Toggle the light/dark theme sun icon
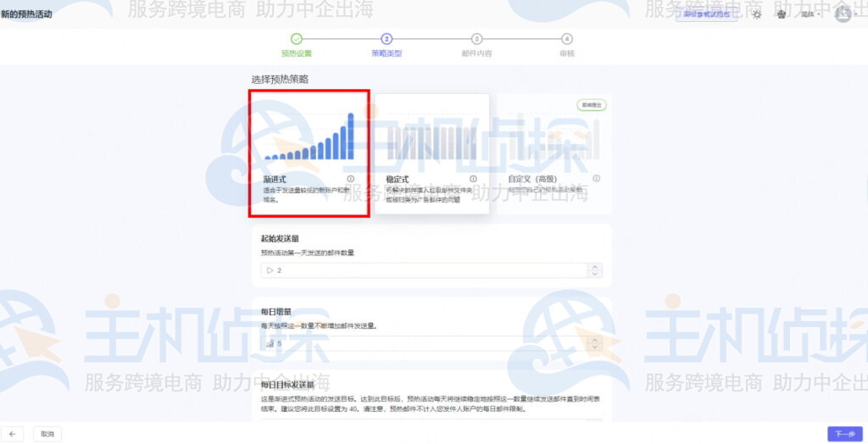868x444 pixels. pyautogui.click(x=757, y=14)
